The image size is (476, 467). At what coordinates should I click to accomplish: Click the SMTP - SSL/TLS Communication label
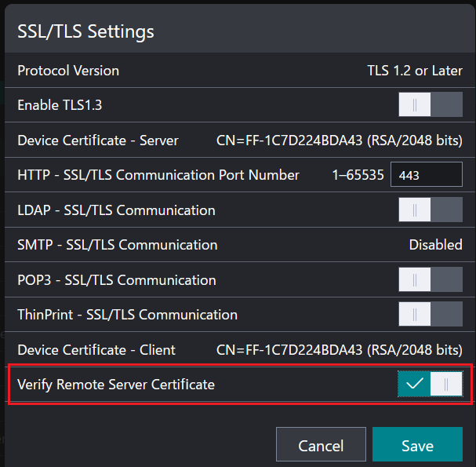[x=118, y=245]
